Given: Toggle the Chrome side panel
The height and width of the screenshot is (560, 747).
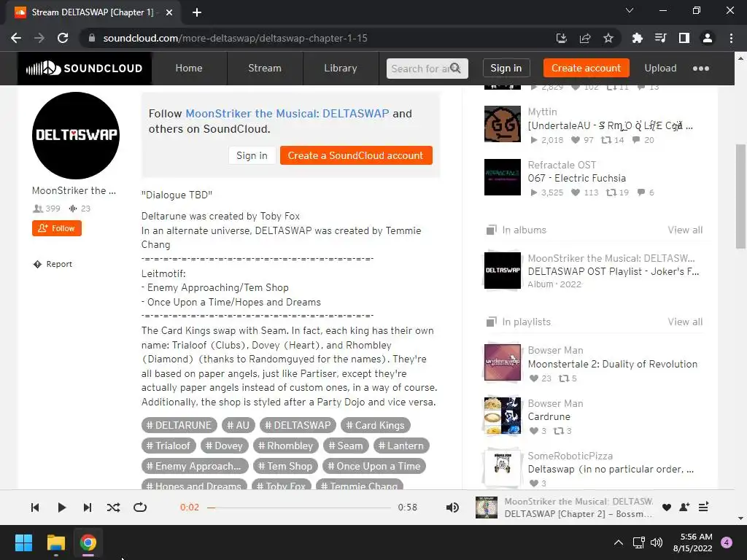Looking at the screenshot, I should (x=684, y=38).
